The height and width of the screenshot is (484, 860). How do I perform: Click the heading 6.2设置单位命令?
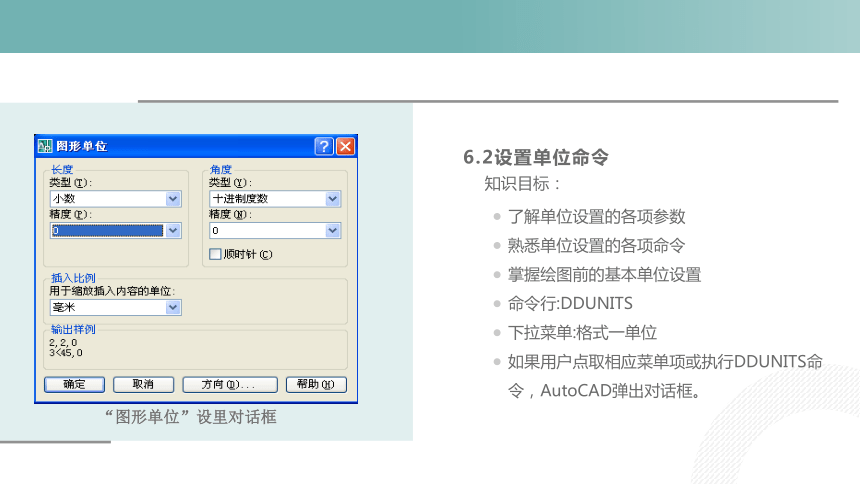[536, 157]
